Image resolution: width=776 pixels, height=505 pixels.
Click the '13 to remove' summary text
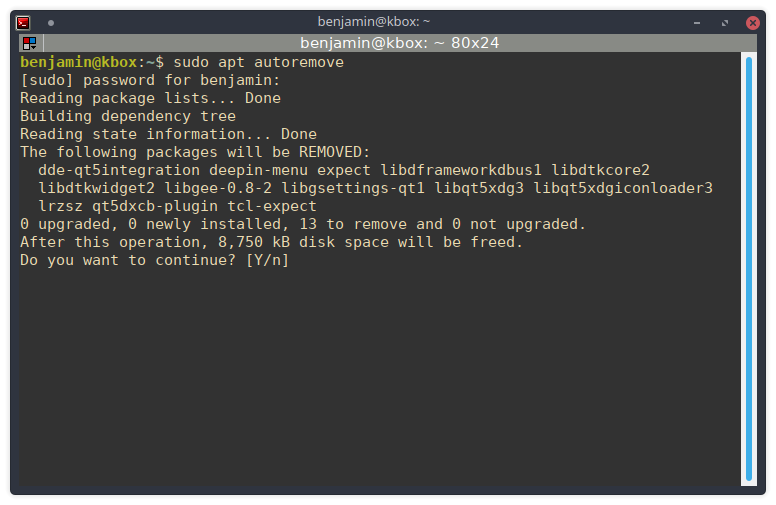(x=353, y=224)
